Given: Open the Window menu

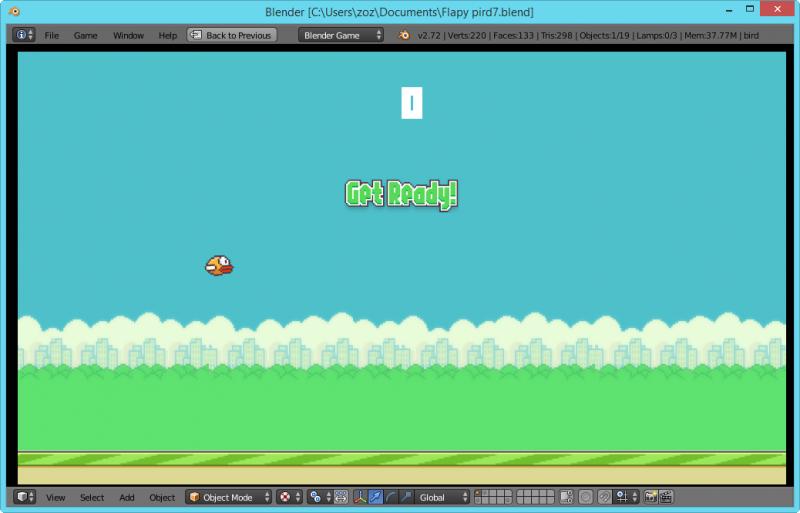Looking at the screenshot, I should (128, 35).
